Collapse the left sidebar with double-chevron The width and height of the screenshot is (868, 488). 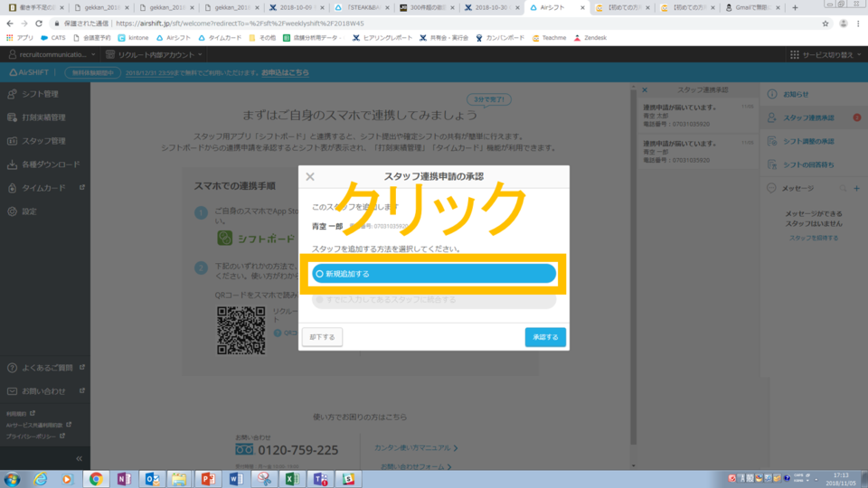click(79, 458)
